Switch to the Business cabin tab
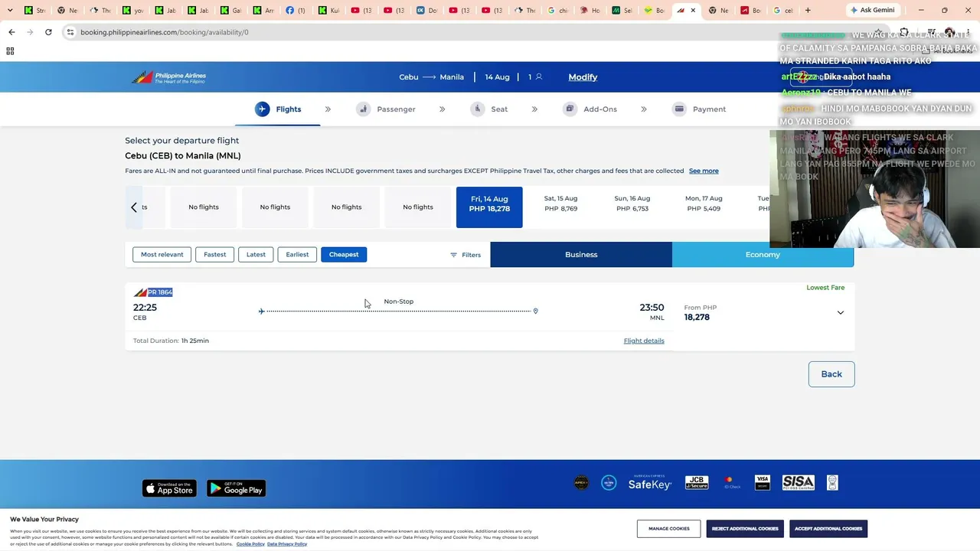980x551 pixels. 581,255
